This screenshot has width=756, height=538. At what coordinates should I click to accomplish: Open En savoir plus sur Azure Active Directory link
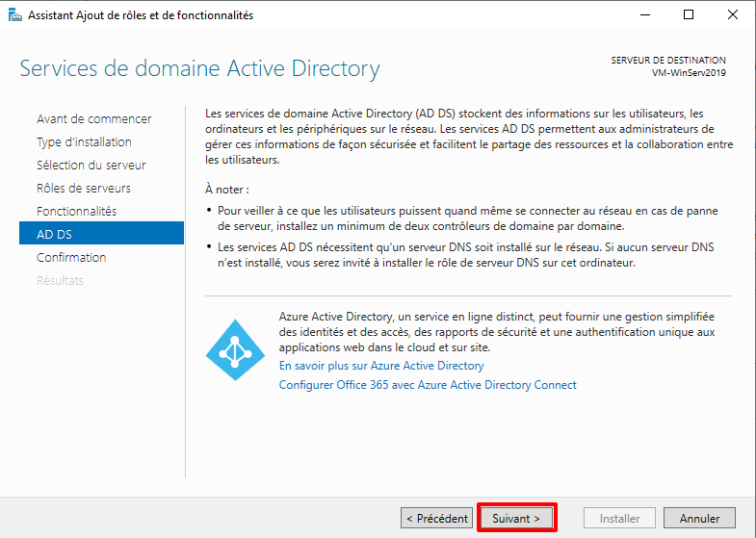pos(381,367)
